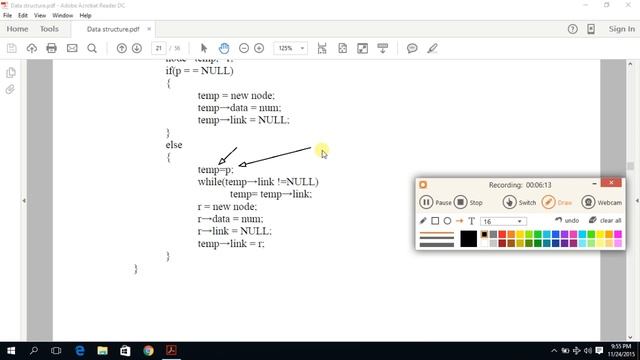Open the File menu
The image size is (640, 360).
7,16
